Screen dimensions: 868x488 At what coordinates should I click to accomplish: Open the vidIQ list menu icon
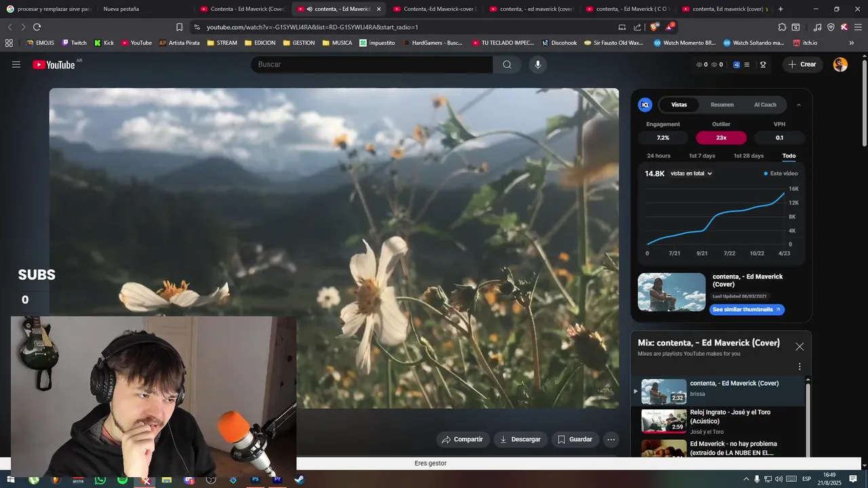(747, 64)
